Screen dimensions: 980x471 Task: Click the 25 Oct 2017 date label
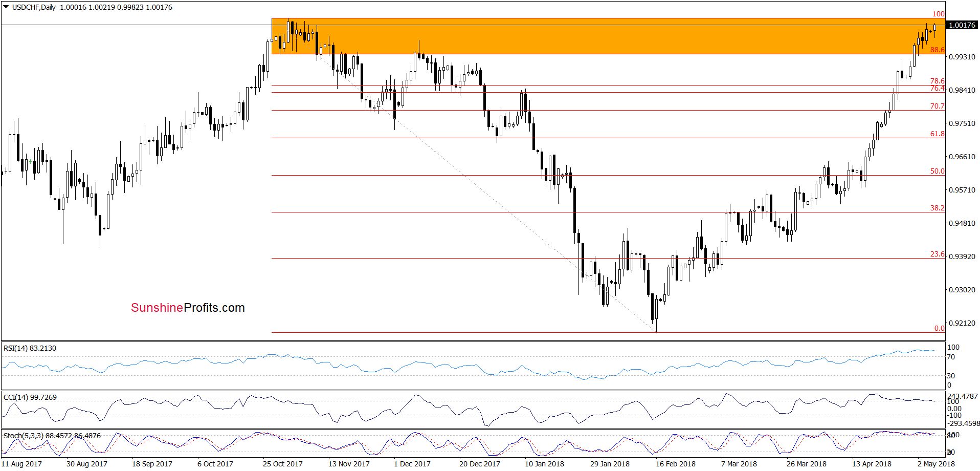[283, 464]
